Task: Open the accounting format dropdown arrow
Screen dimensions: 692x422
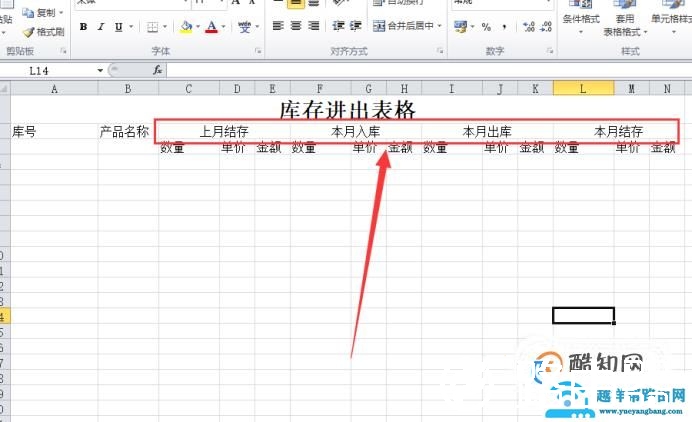Action: click(472, 27)
